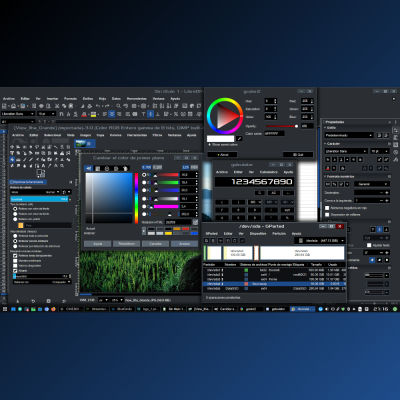400x400 pixels.
Task: Open the 'Calculadora' menu in galculator
Action: pyautogui.click(x=269, y=172)
